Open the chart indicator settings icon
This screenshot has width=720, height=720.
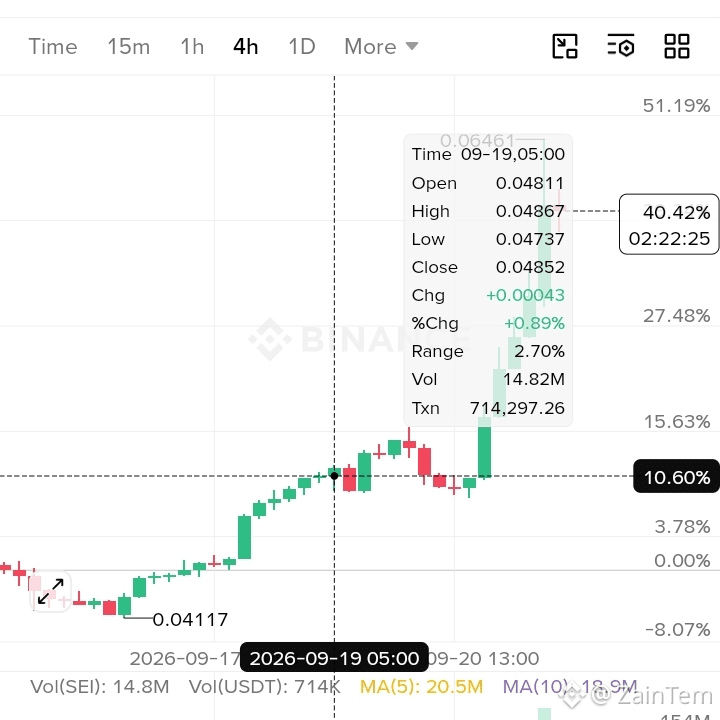pos(621,46)
